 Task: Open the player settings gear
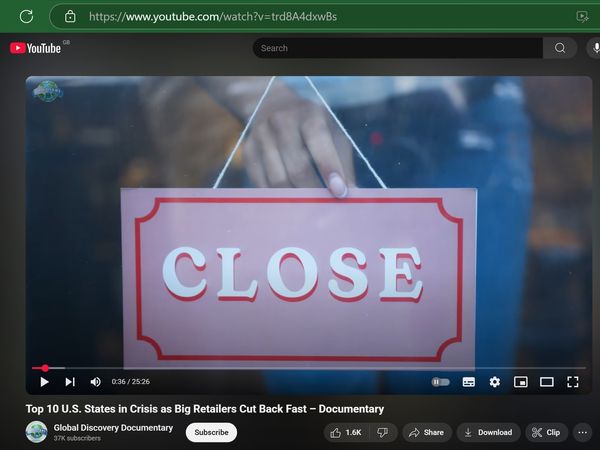495,382
